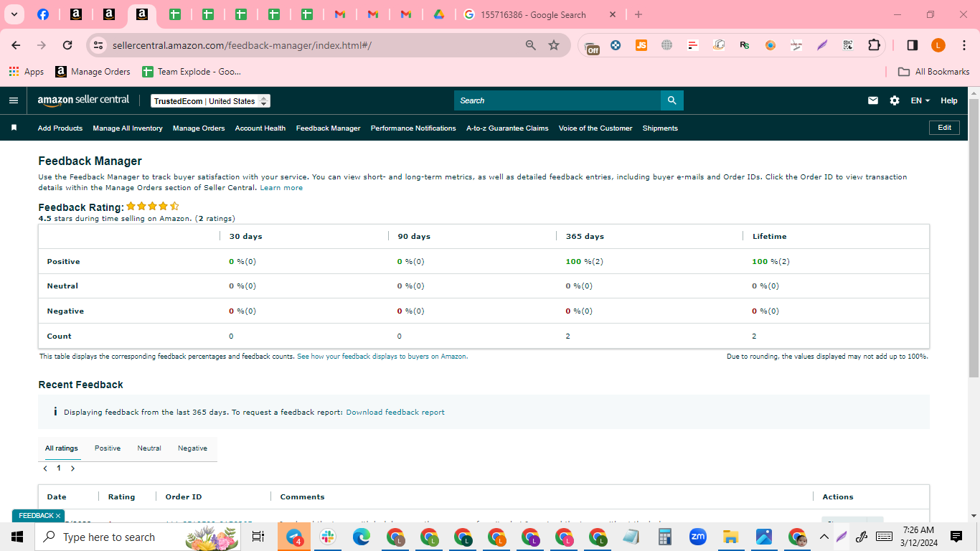This screenshot has height=551, width=980.
Task: Expand the EN language dropdown
Action: coord(920,100)
